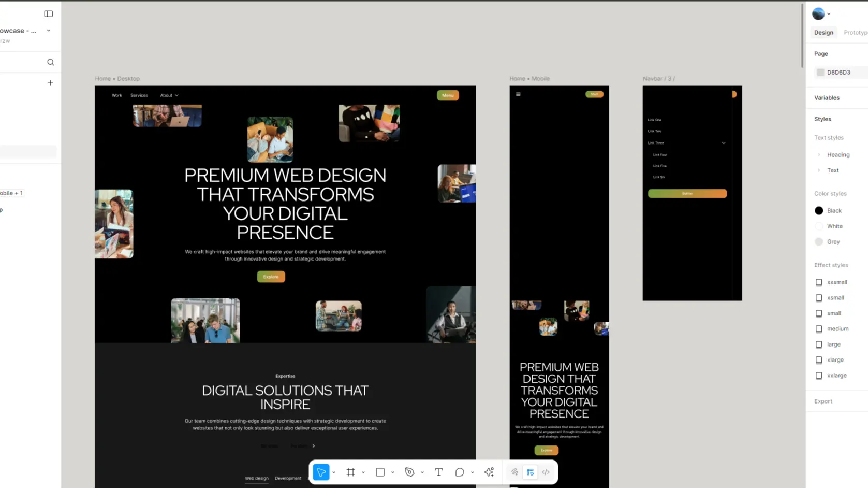
Task: Open the AI Actions sparkle tool
Action: tap(489, 472)
